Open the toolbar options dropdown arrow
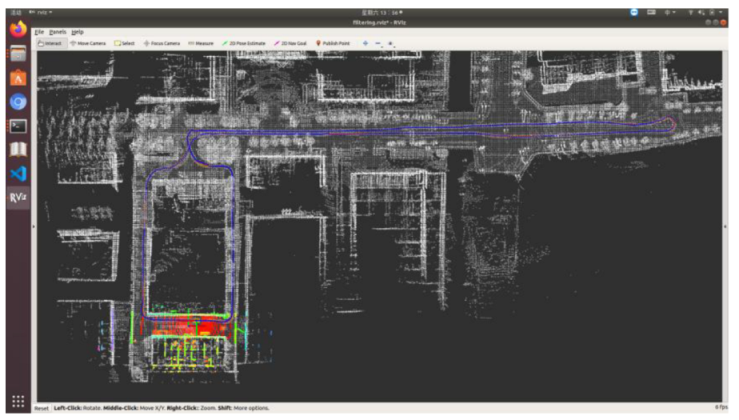This screenshot has height=420, width=739. 390,44
